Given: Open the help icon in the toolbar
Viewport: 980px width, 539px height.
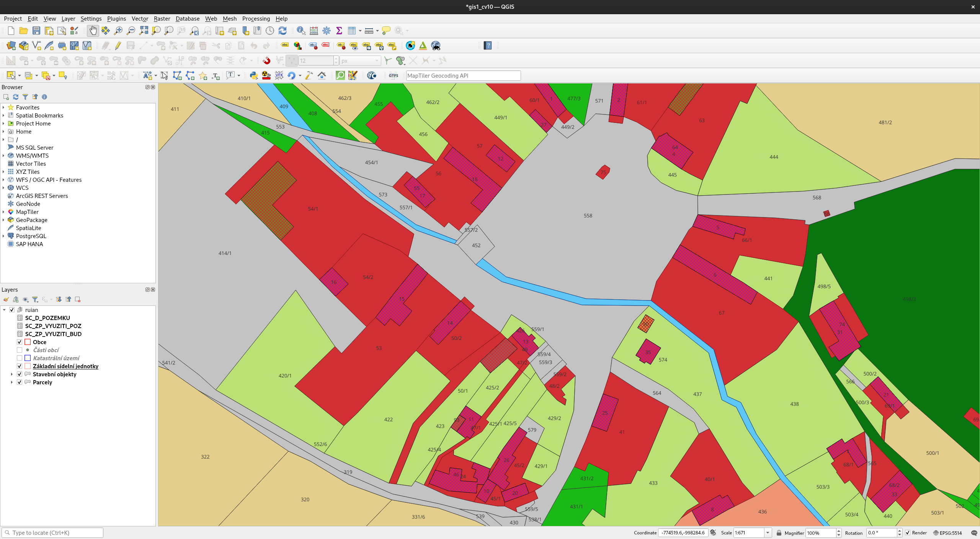Looking at the screenshot, I should coord(488,46).
